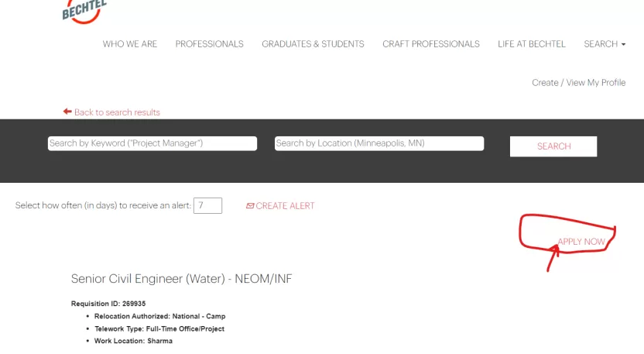644x354 pixels.
Task: Click the Requisition ID 269935 text
Action: pyautogui.click(x=108, y=304)
